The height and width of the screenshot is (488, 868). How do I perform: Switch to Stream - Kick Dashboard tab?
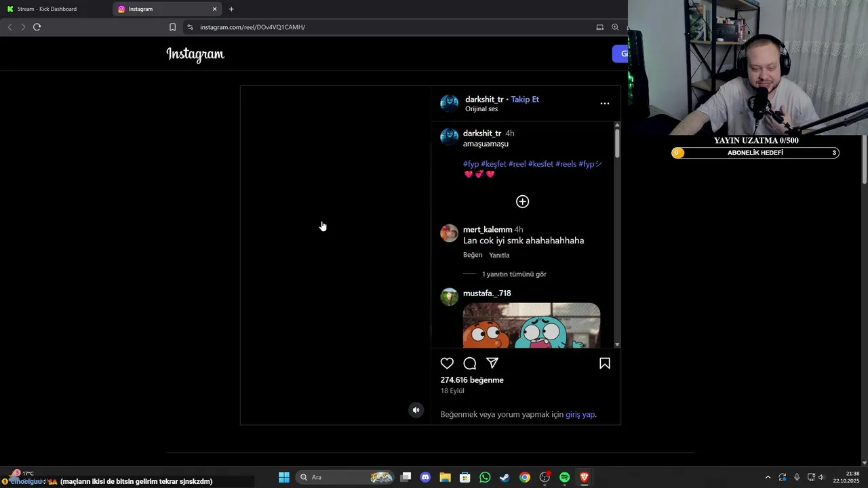click(55, 9)
